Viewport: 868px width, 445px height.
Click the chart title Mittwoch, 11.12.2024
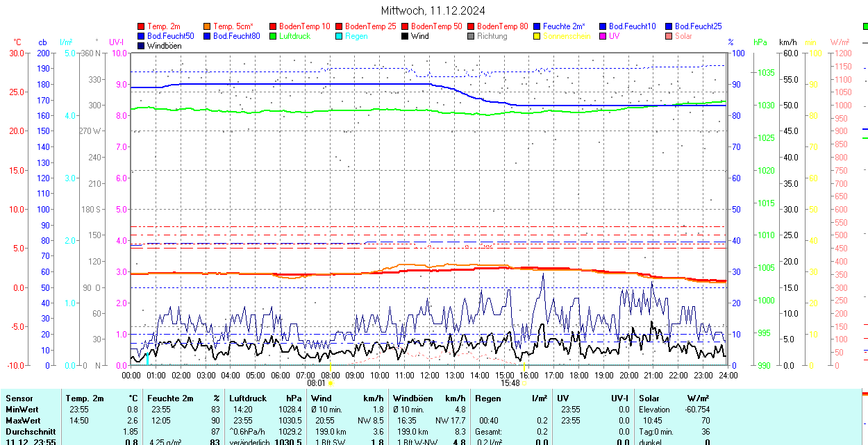[x=433, y=10]
